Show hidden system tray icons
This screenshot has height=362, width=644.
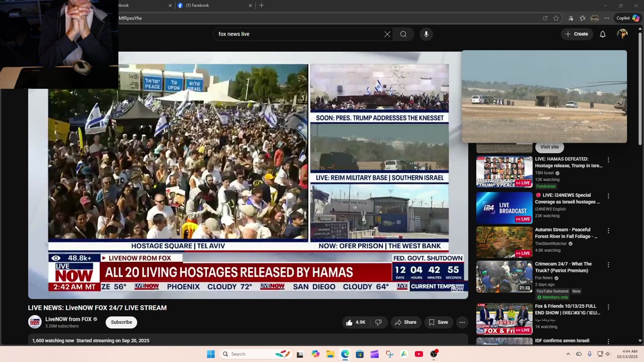568,354
